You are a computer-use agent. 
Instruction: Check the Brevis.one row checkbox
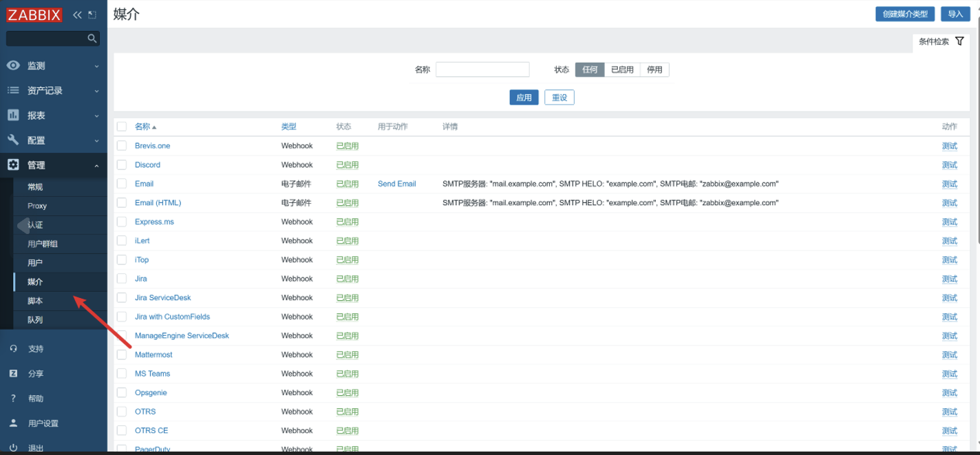(122, 146)
